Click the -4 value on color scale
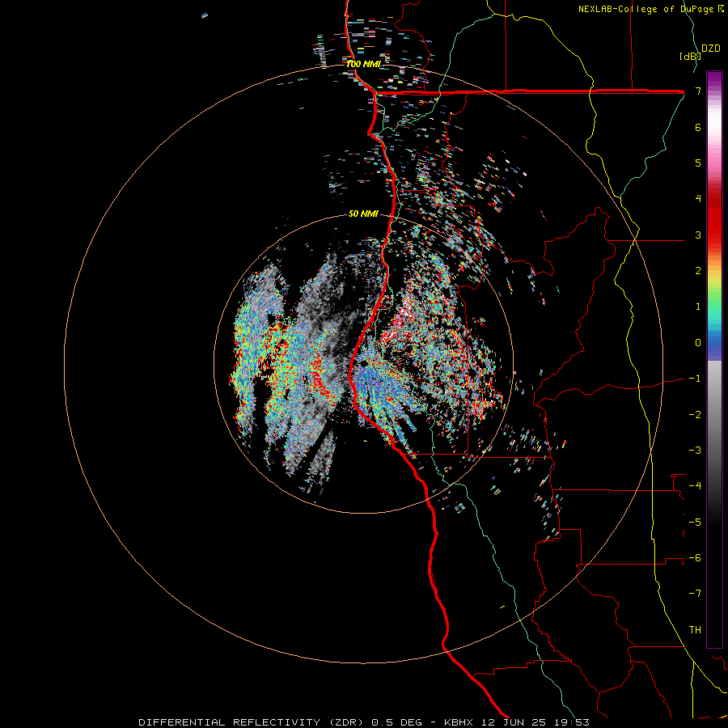 695,486
